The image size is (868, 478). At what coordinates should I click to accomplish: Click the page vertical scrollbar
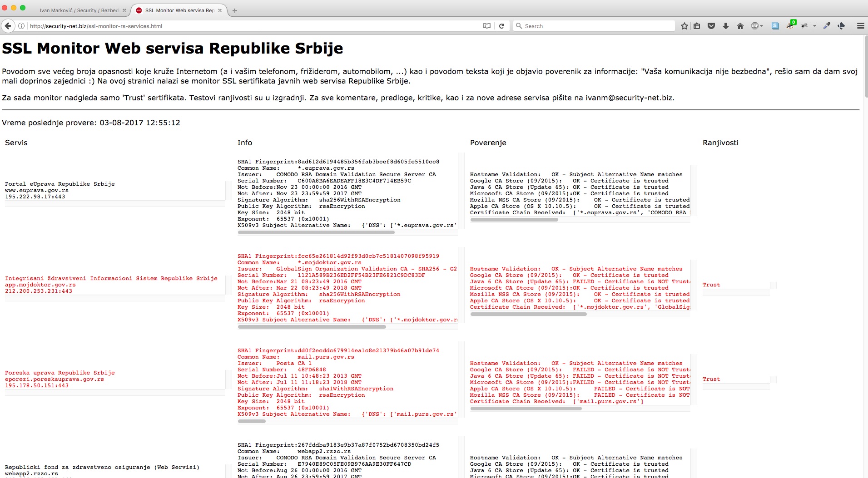click(x=866, y=67)
